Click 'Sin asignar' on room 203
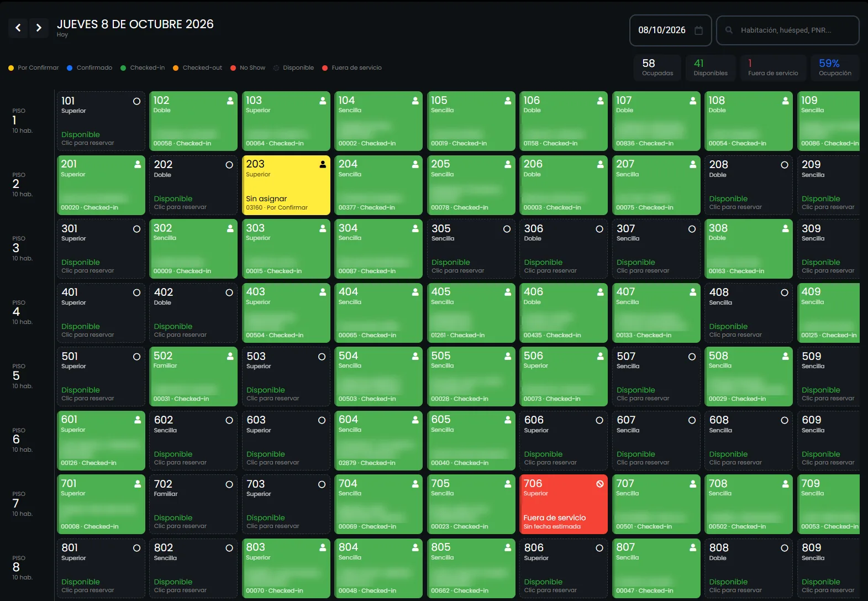 click(x=266, y=198)
